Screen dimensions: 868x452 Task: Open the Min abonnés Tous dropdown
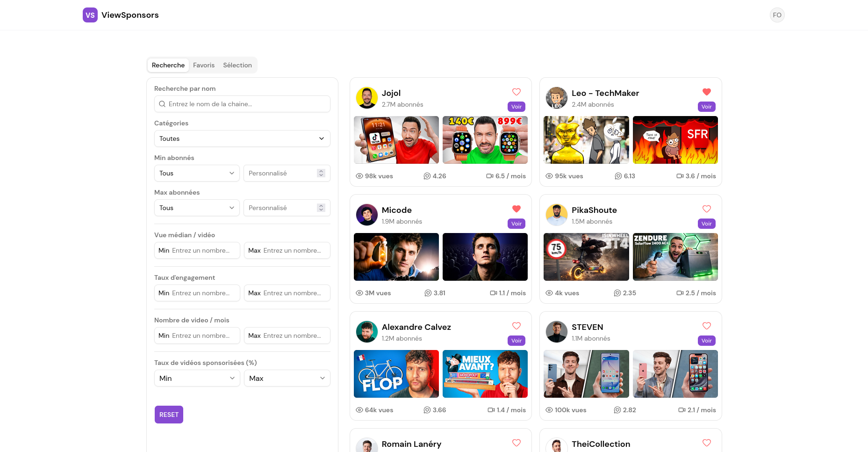click(x=197, y=173)
